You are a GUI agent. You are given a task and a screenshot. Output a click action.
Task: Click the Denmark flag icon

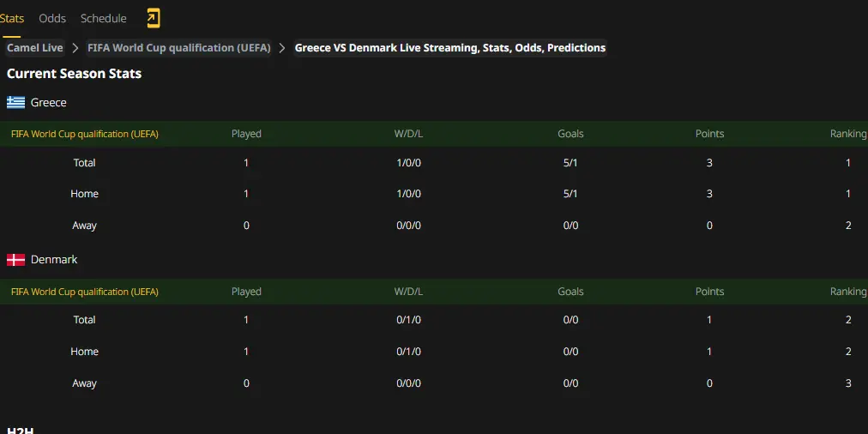[16, 260]
